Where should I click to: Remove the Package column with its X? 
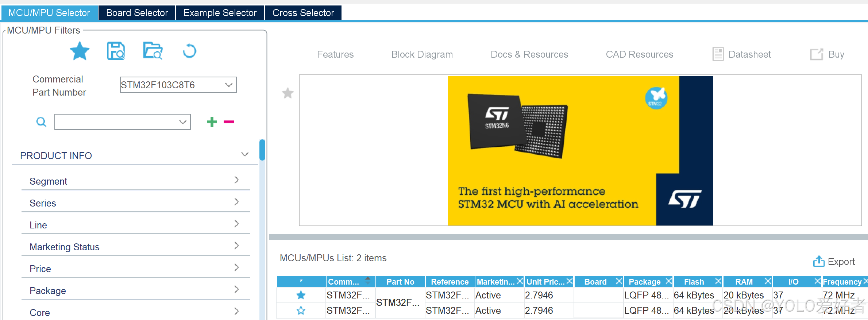coord(668,281)
